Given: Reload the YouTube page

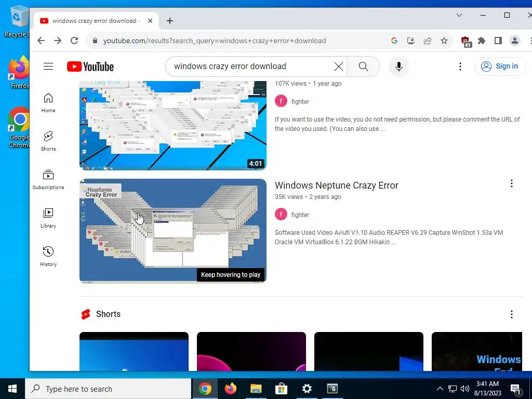Looking at the screenshot, I should [x=74, y=41].
